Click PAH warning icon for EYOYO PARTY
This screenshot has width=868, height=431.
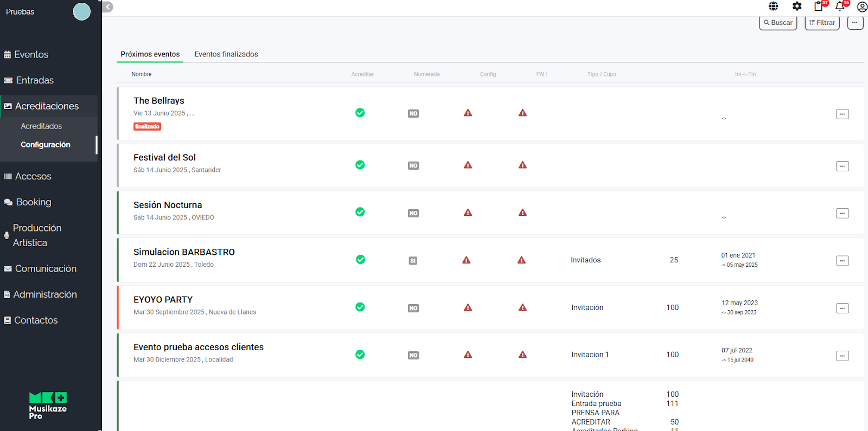[522, 308]
